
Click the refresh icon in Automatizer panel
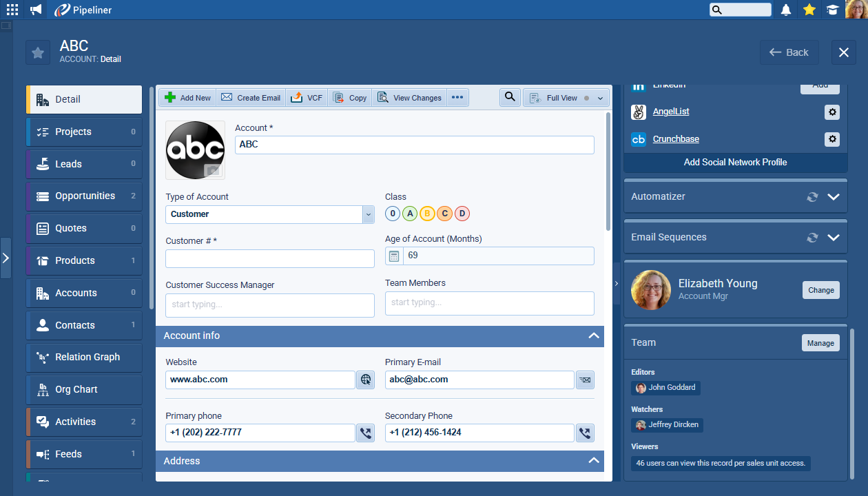[812, 197]
